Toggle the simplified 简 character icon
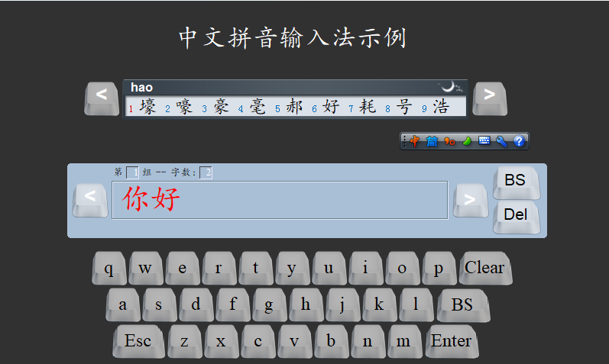Image resolution: width=609 pixels, height=364 pixels. click(x=432, y=141)
